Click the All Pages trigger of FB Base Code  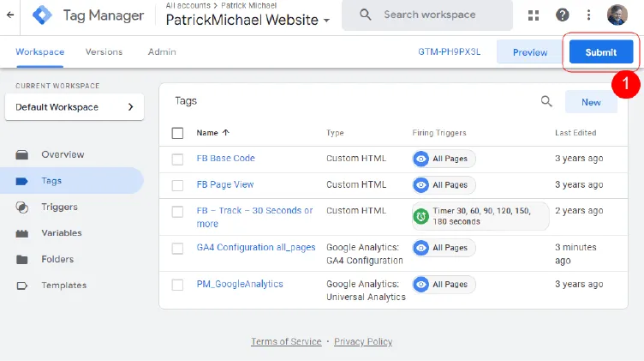point(444,159)
